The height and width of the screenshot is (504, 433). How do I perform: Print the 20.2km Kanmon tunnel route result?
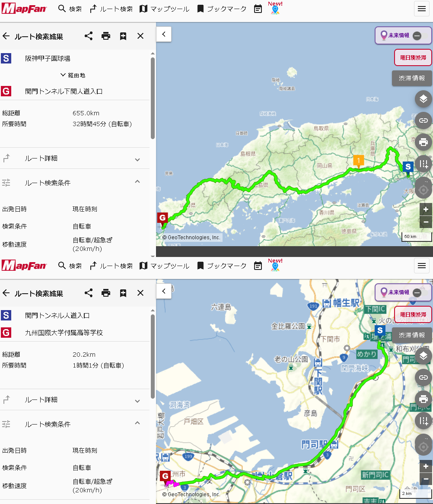pyautogui.click(x=106, y=293)
